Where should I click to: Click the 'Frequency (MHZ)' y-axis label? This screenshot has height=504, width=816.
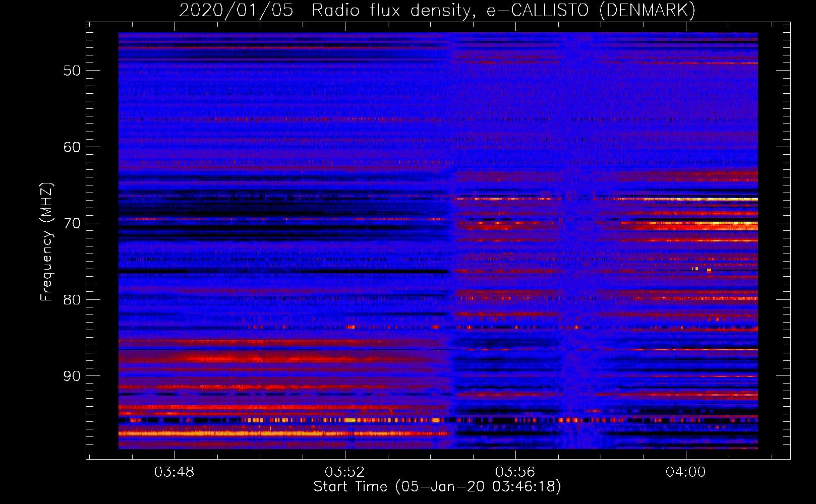coord(46,242)
